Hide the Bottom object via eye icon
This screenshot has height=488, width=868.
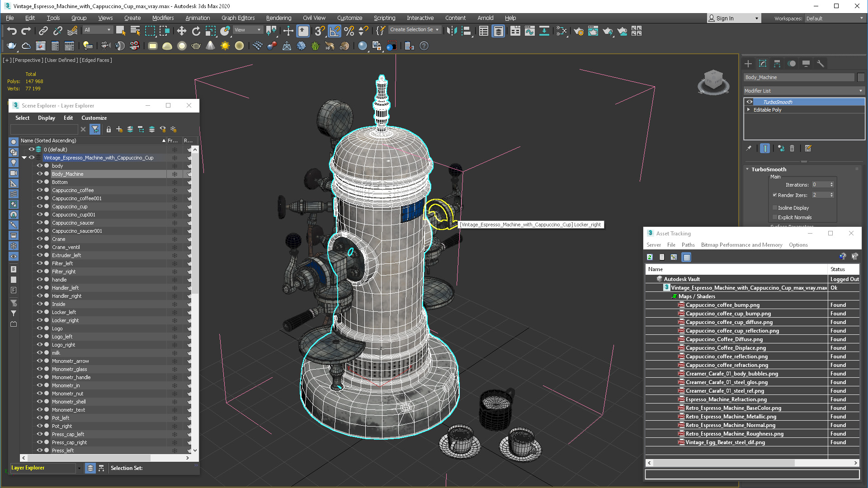click(x=39, y=182)
